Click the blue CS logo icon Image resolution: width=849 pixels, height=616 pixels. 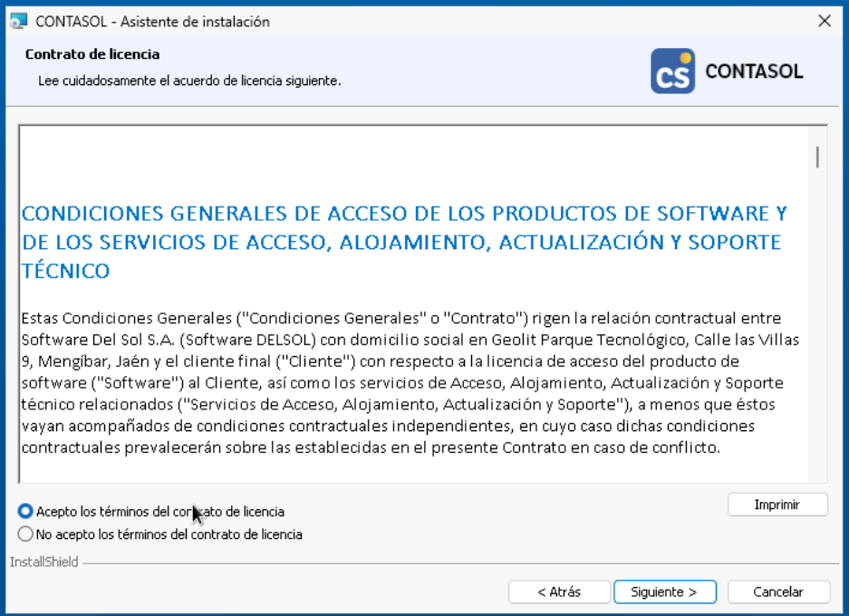[672, 72]
